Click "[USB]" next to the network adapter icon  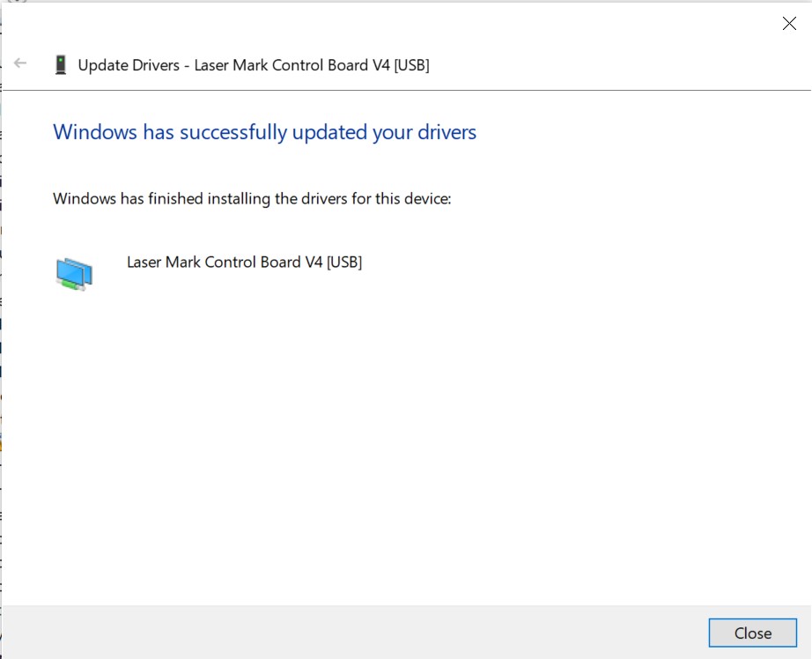click(344, 263)
